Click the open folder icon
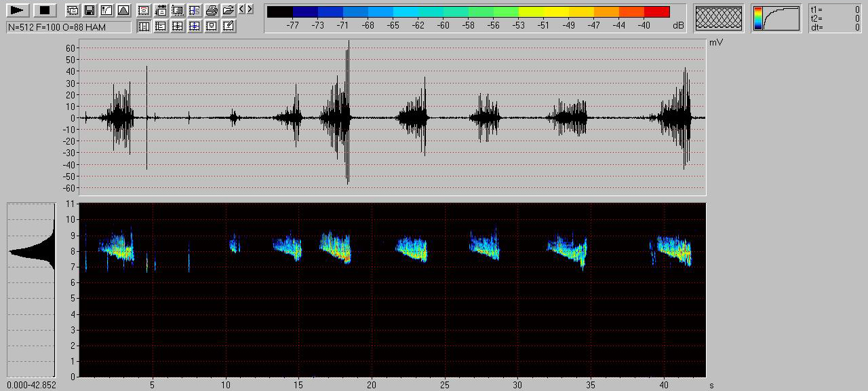 pos(229,10)
